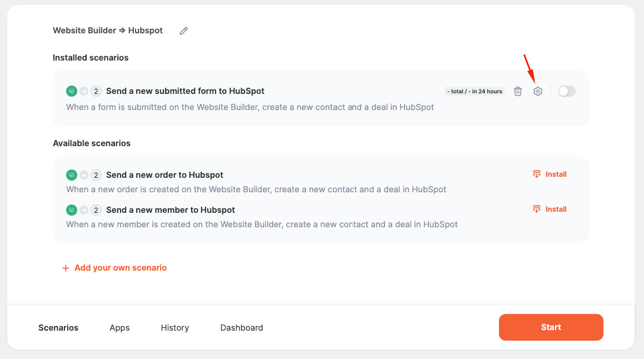Install the Send a new member scenario
Viewport: 644px width, 359px height.
click(x=550, y=209)
